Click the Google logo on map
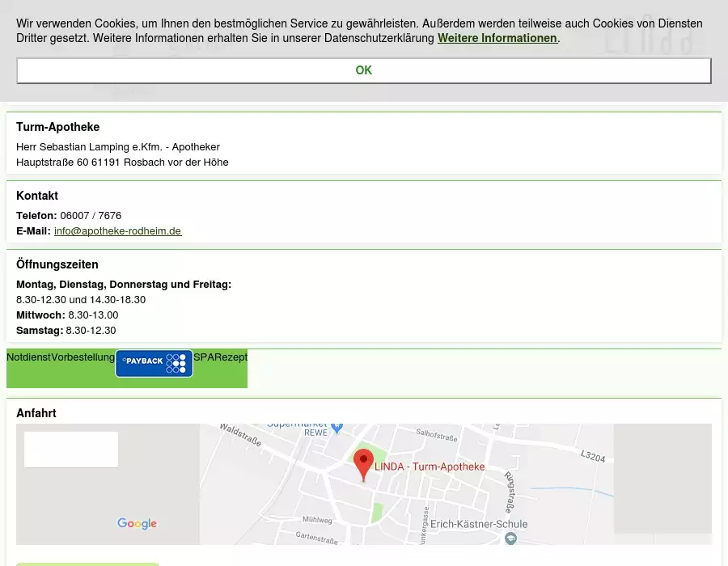The image size is (728, 566). 137,524
